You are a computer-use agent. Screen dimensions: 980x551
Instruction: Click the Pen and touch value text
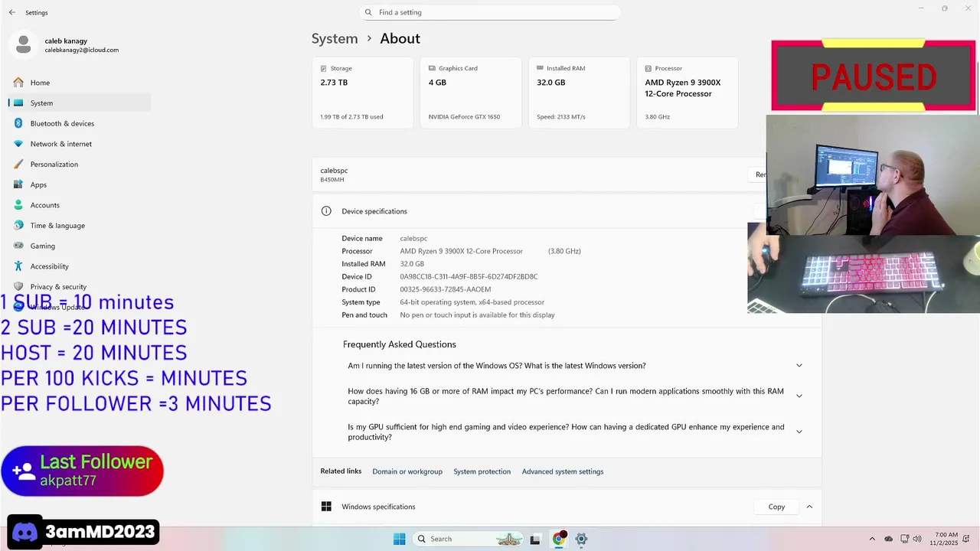tap(477, 315)
